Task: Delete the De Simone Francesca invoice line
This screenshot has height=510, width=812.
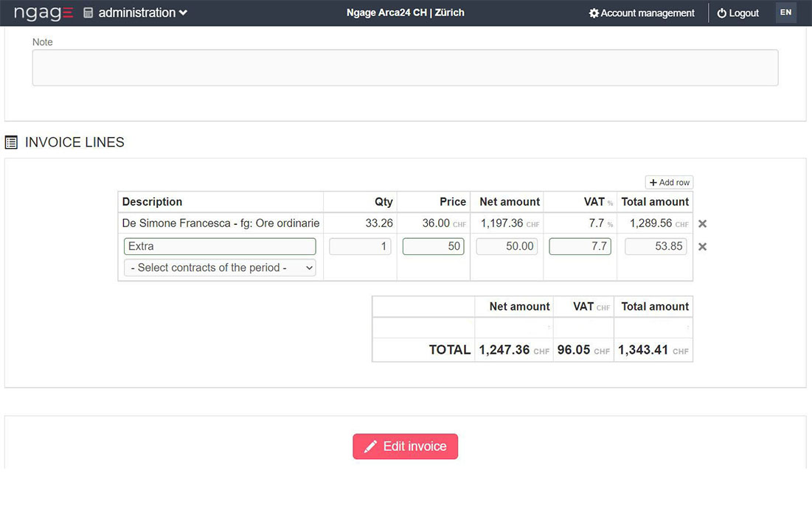Action: (x=702, y=224)
